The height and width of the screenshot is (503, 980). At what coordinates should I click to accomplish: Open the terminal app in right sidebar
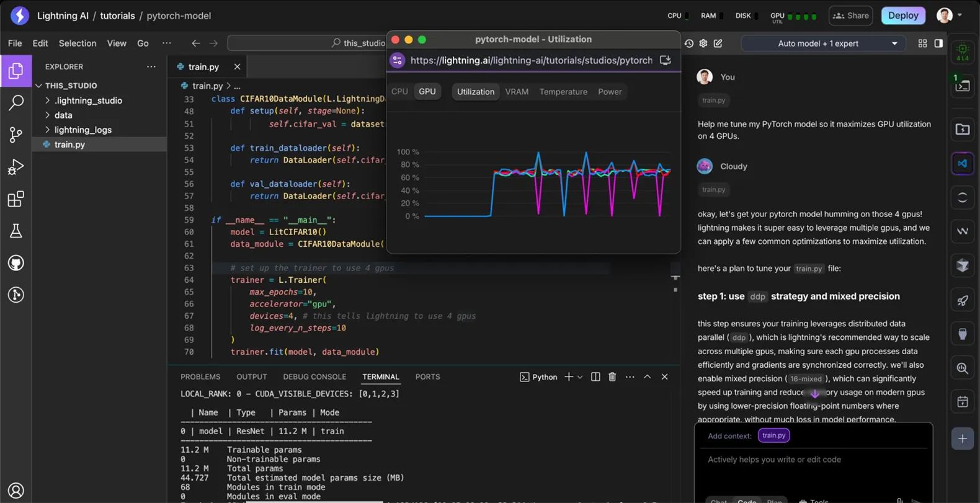click(x=963, y=86)
